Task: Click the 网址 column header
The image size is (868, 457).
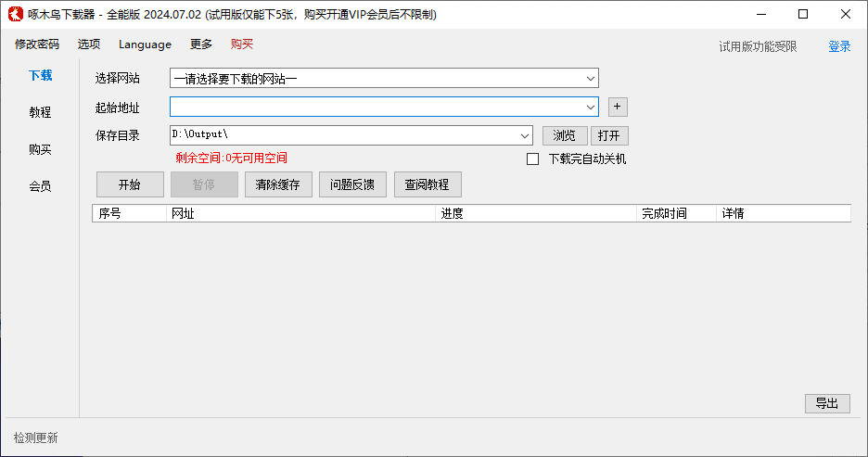Action: click(x=300, y=213)
